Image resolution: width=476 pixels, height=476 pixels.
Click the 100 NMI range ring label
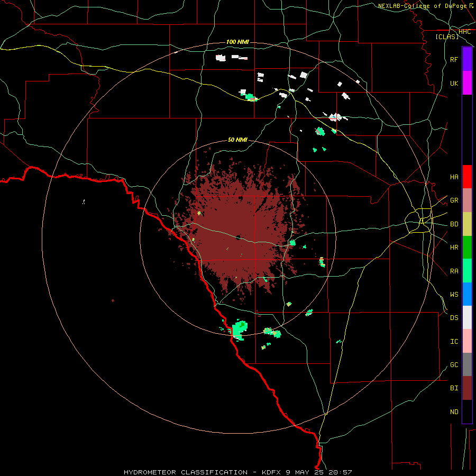click(237, 42)
